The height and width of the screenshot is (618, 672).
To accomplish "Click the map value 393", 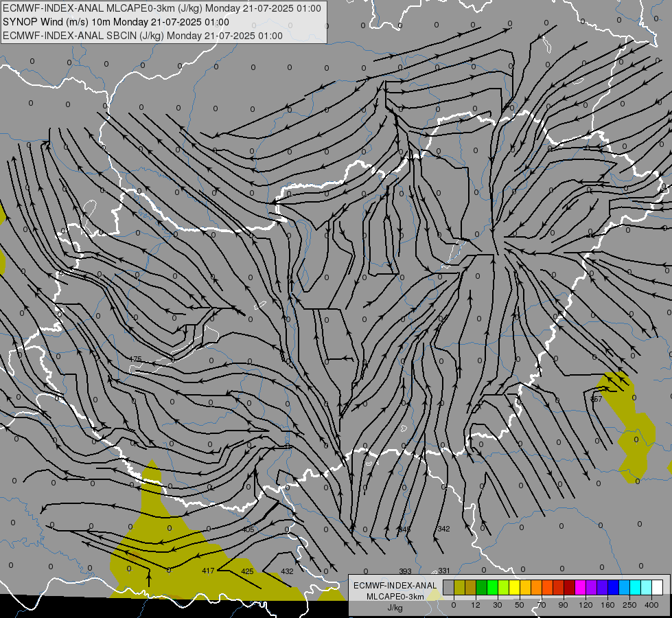I will point(405,571).
